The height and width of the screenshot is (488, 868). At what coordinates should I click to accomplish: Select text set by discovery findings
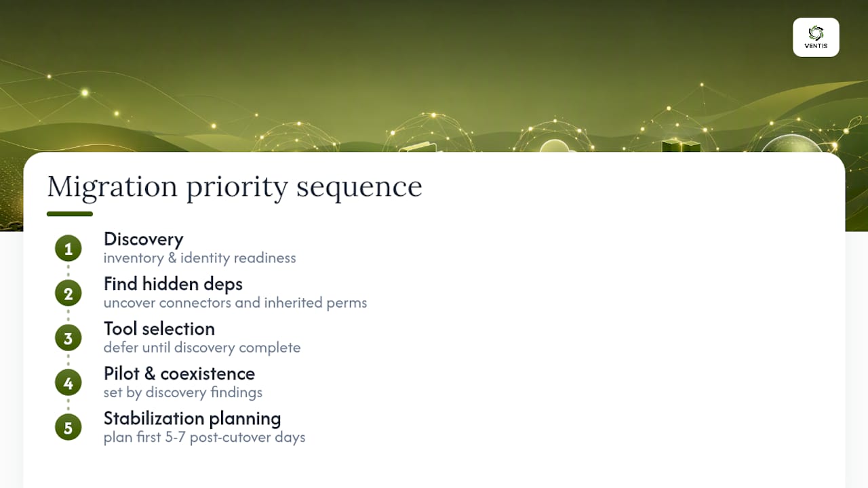(x=183, y=392)
